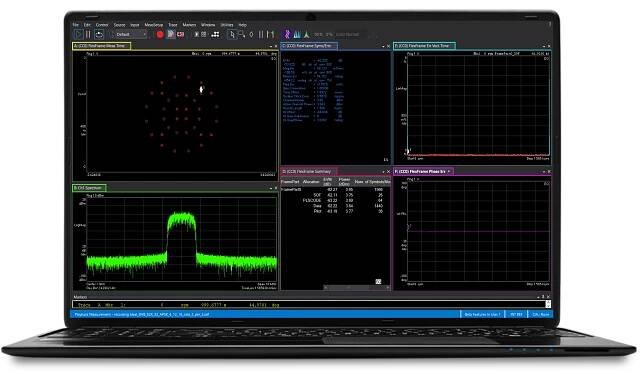Open the Input menu
The height and width of the screenshot is (374, 642).
pos(135,25)
